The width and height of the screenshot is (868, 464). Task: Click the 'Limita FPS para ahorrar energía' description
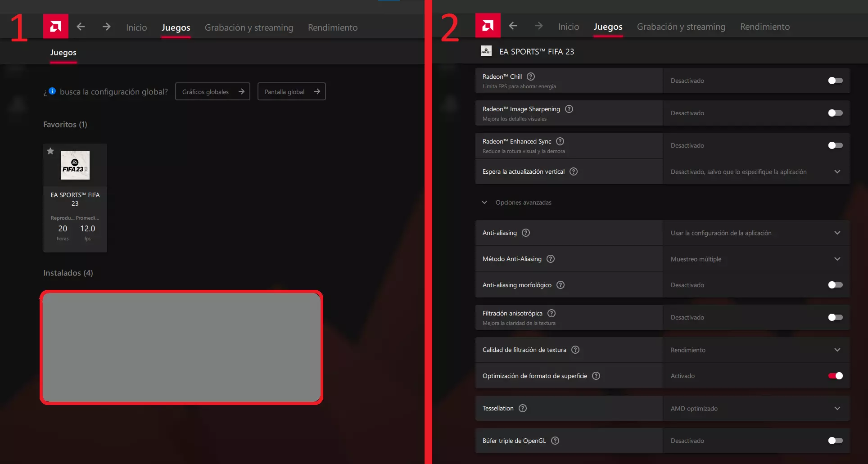pyautogui.click(x=519, y=86)
